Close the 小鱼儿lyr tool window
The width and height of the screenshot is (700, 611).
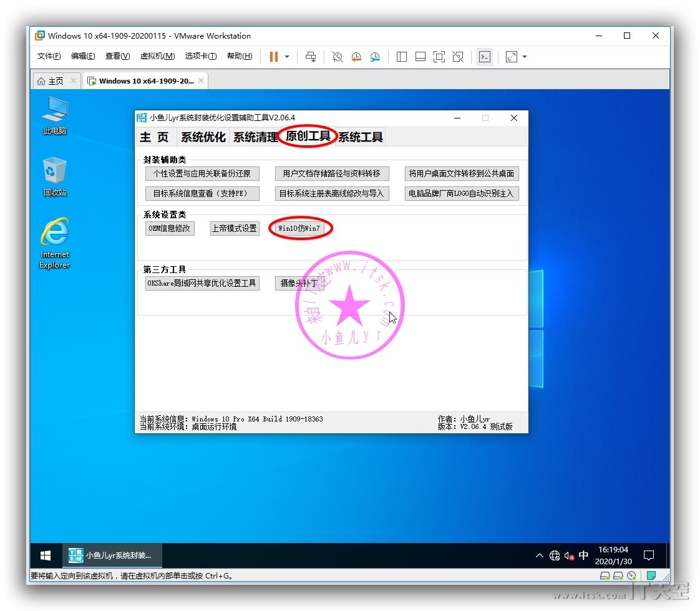[x=514, y=118]
